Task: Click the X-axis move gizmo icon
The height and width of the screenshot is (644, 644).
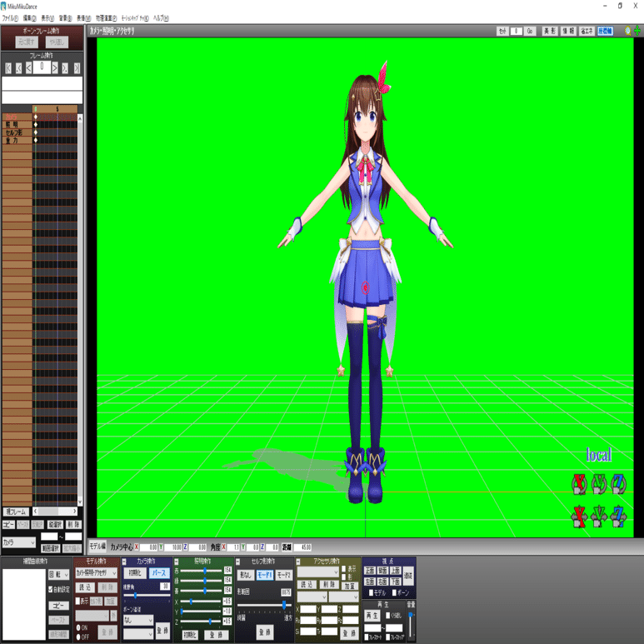Action: point(579,517)
